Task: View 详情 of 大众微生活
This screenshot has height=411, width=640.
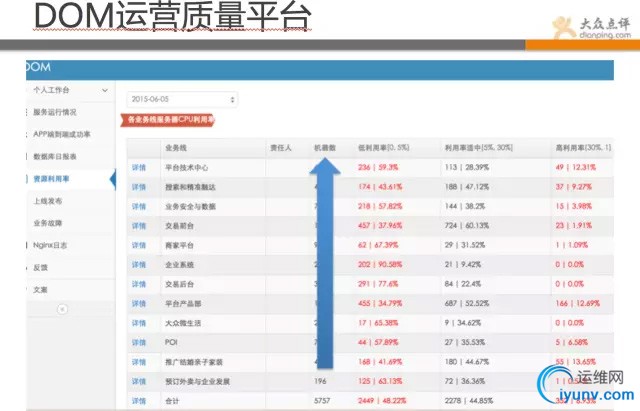Action: coord(139,323)
